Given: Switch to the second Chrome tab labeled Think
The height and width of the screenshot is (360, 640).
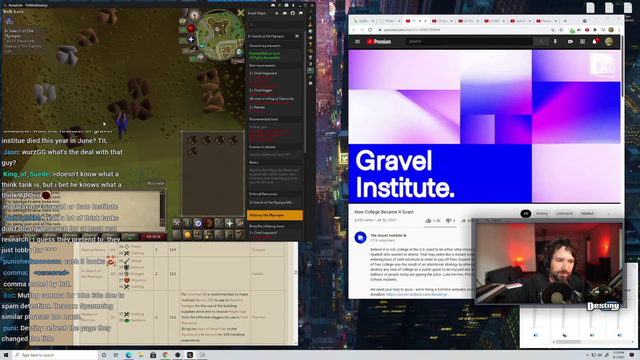Looking at the screenshot, I should pyautogui.click(x=389, y=21).
